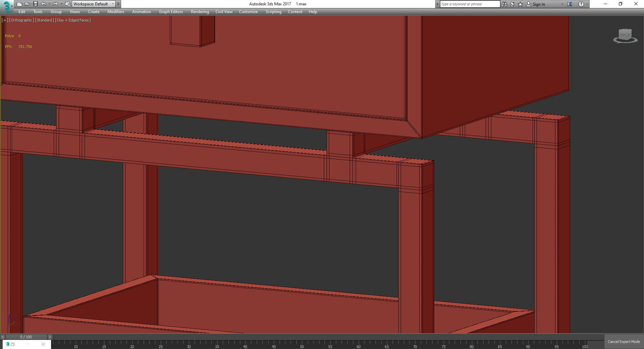Click the Open File folder icon

point(28,4)
